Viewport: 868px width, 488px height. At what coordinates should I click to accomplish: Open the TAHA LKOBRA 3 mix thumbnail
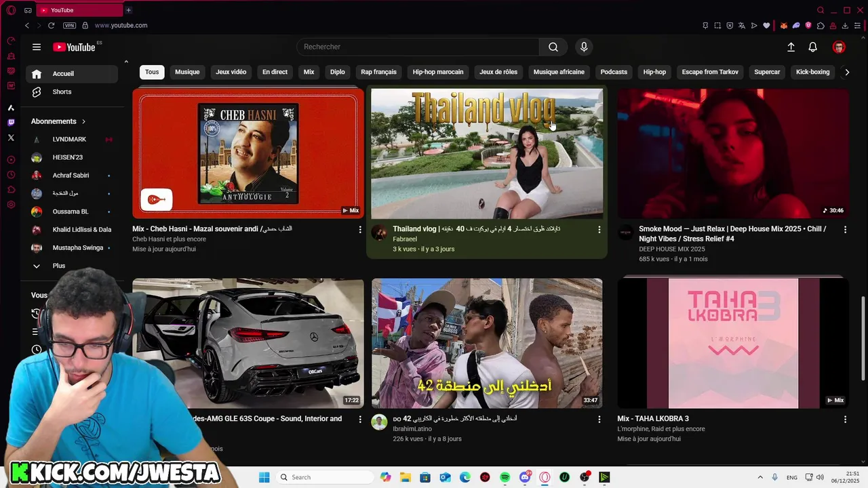click(x=733, y=344)
